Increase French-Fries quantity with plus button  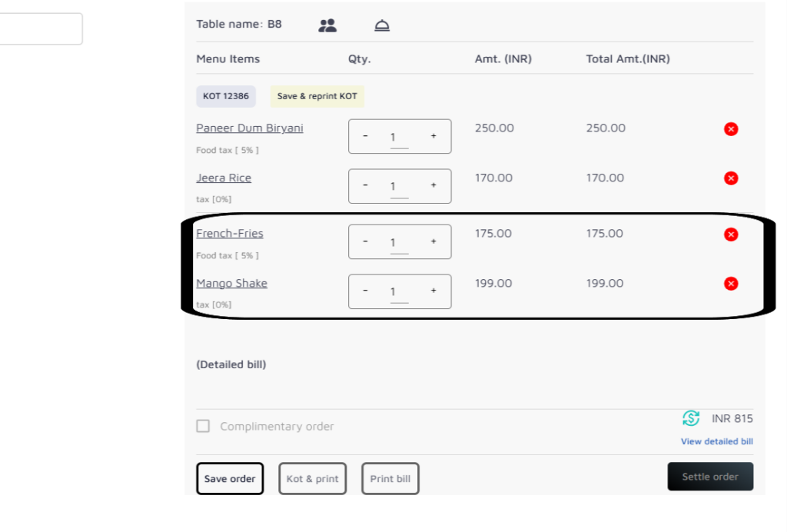(433, 241)
